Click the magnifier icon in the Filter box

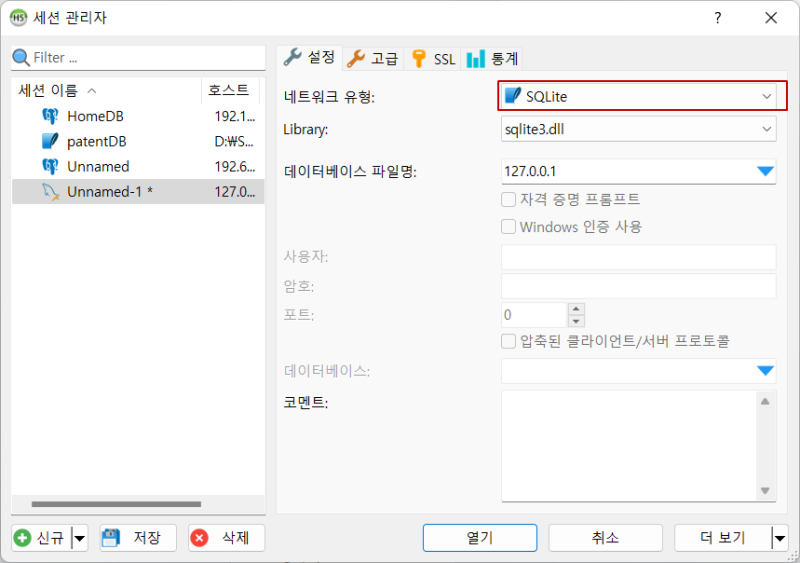click(21, 58)
